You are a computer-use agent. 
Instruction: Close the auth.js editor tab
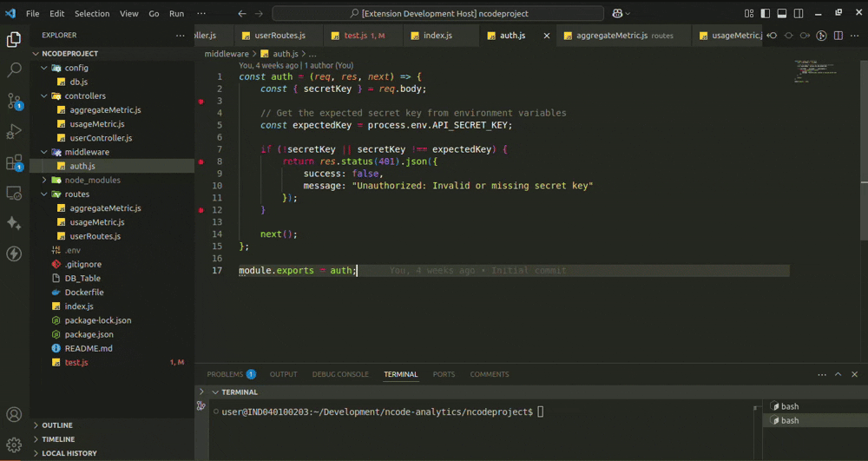547,36
